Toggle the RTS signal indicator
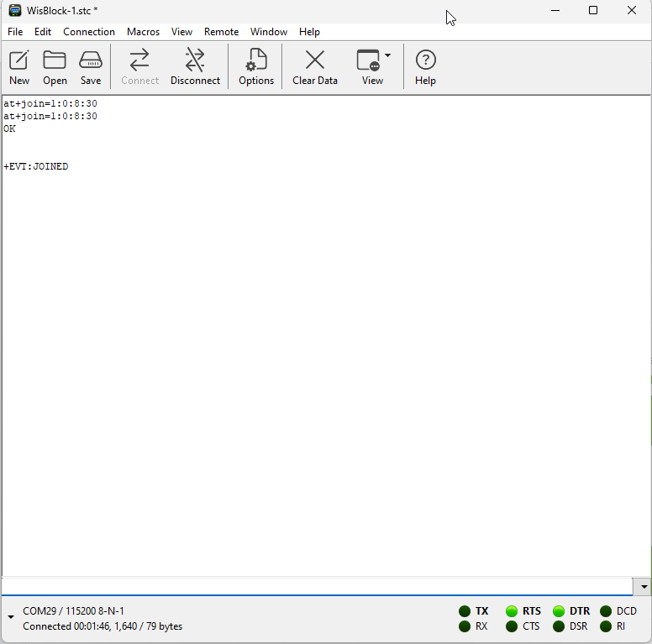This screenshot has width=652, height=644. click(x=512, y=611)
